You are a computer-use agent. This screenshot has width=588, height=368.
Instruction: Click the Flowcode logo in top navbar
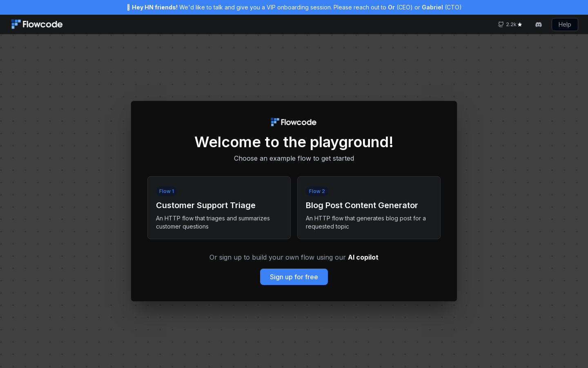[x=37, y=24]
